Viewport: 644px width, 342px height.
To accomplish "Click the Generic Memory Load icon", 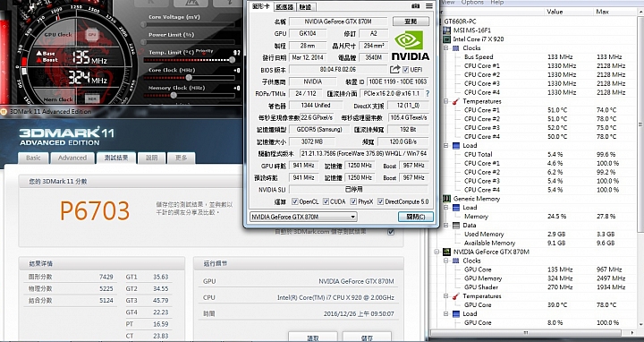I will tap(456, 208).
